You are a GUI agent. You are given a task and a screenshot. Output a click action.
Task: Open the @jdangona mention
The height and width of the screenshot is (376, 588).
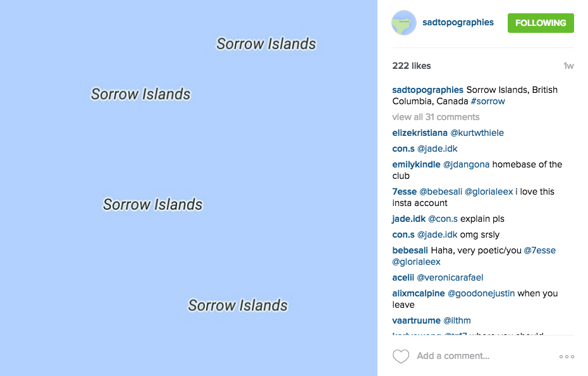coord(466,164)
